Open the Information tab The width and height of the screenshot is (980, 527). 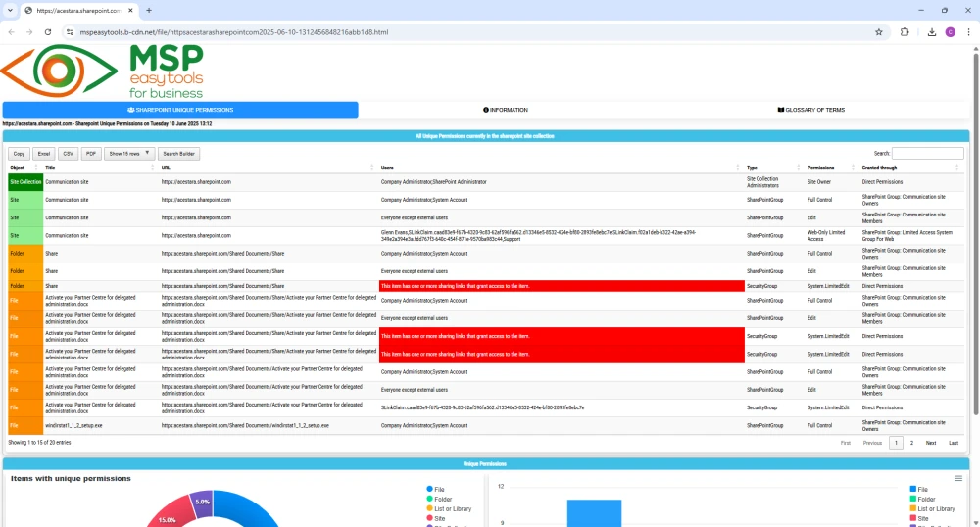[x=506, y=110]
